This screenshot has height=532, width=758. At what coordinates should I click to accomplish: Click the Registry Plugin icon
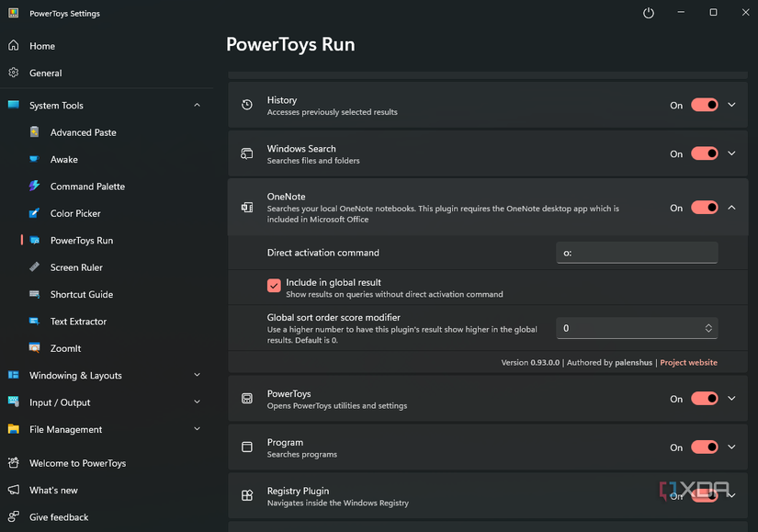click(x=247, y=495)
